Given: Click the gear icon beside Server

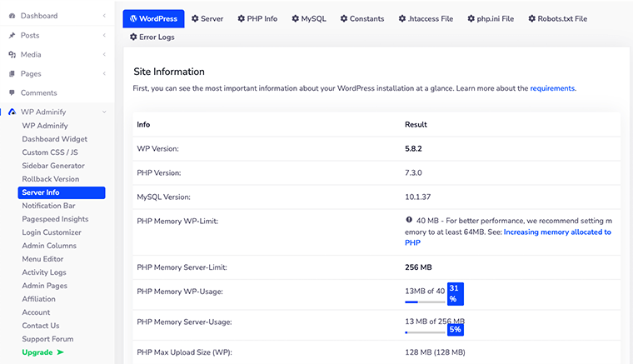Looking at the screenshot, I should point(195,18).
